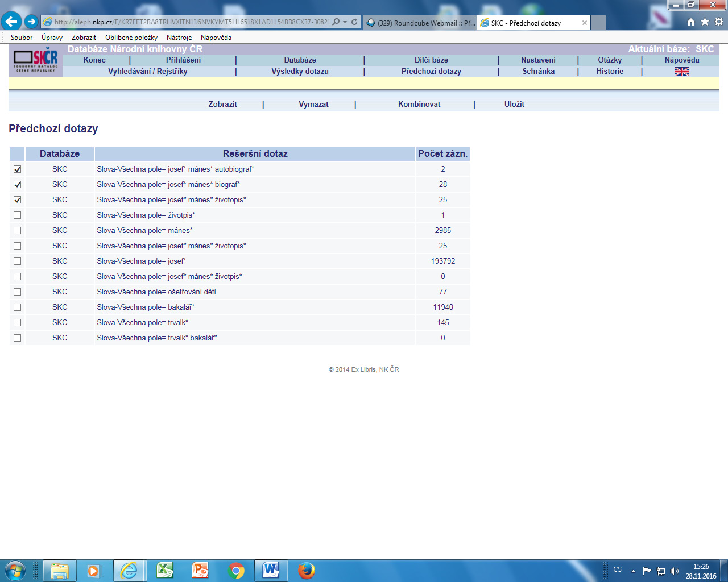Viewport: 728px width, 582px height.
Task: Check the josef* mánes* životpis* query with 0 records
Action: point(17,277)
